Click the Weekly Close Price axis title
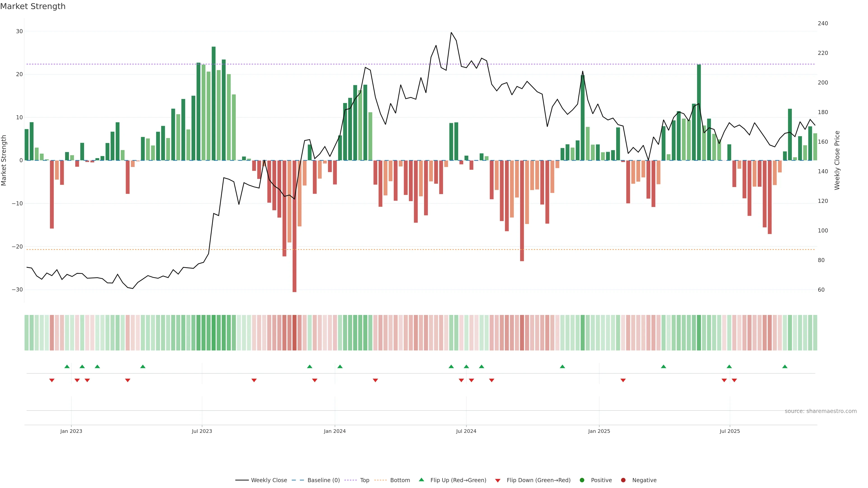The image size is (868, 488). [x=837, y=160]
